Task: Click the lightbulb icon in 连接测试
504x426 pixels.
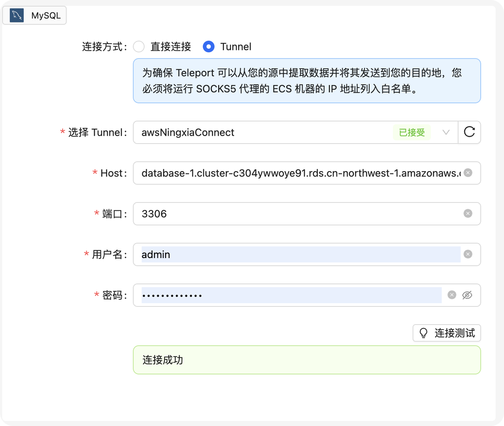Action: click(423, 333)
